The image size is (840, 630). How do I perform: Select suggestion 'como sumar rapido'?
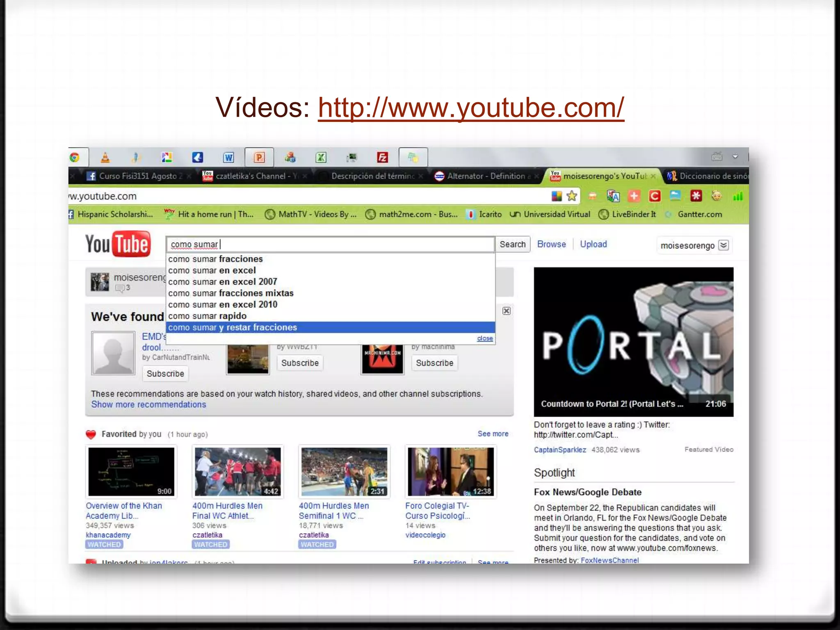tap(331, 316)
